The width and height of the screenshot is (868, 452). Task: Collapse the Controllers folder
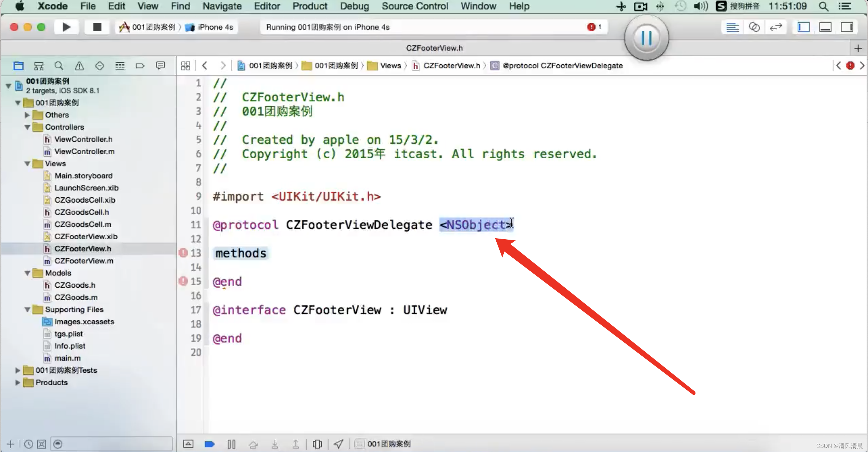27,127
